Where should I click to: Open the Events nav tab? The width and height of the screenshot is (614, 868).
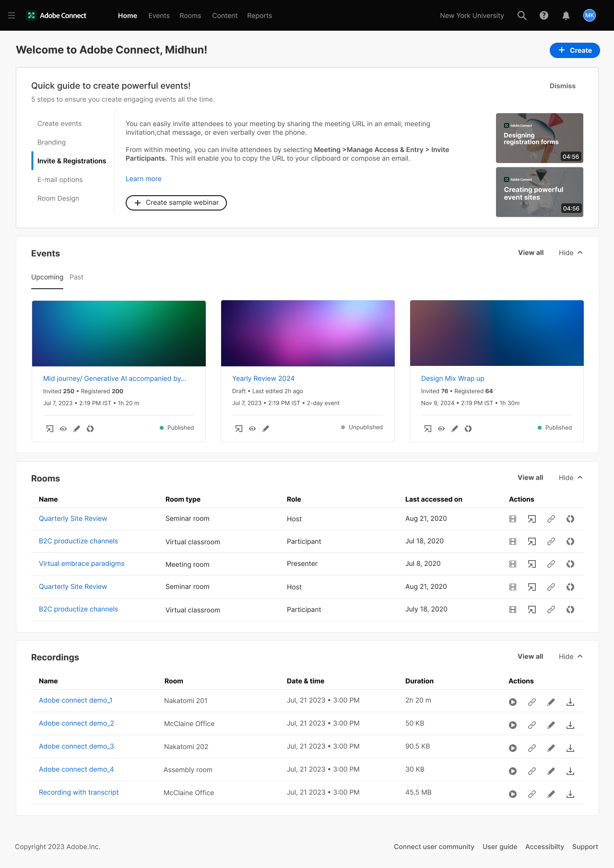[x=159, y=15]
